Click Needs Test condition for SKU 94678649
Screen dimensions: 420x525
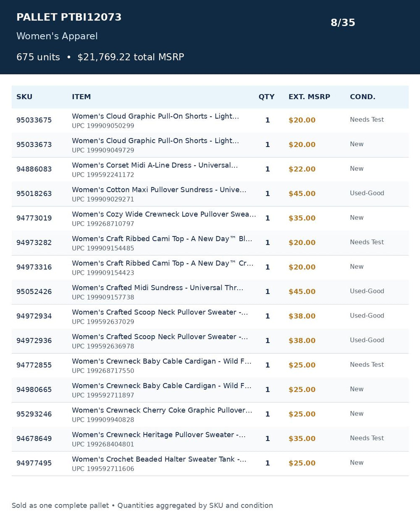tap(367, 438)
